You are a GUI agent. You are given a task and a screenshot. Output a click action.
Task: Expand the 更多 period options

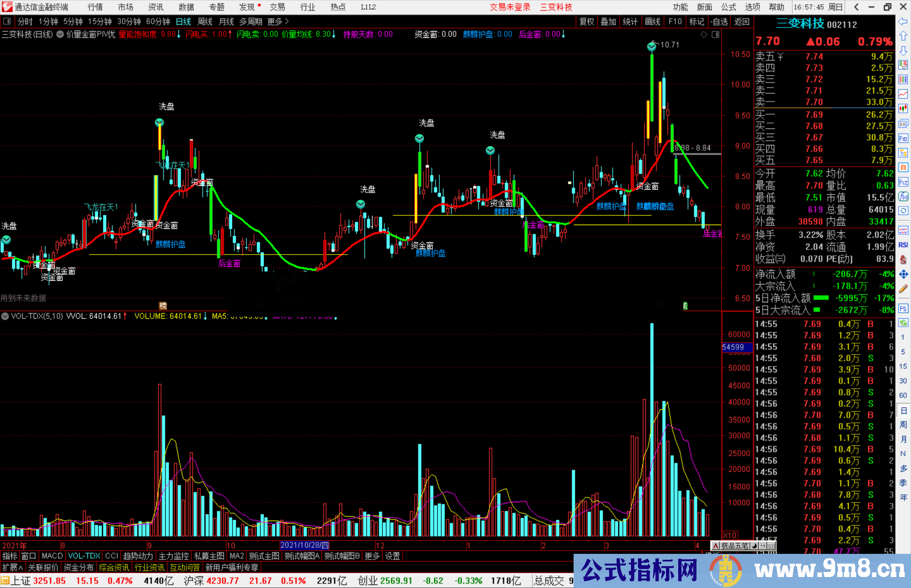(278, 21)
